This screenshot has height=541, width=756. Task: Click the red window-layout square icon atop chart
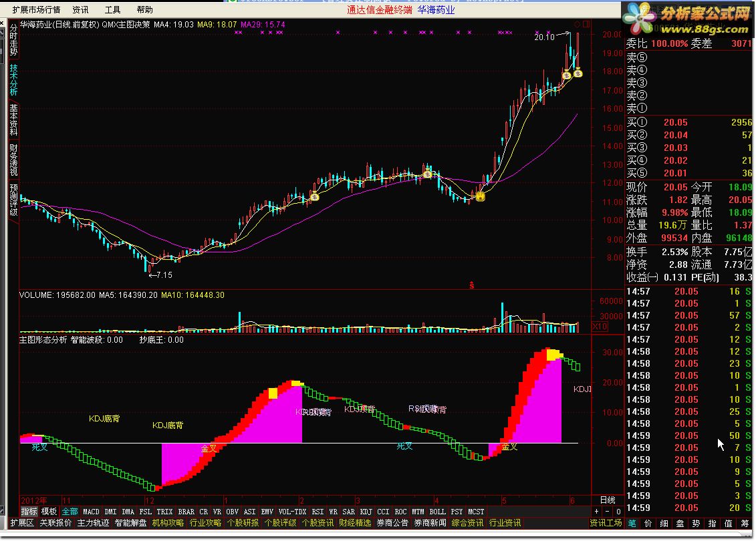pos(586,24)
